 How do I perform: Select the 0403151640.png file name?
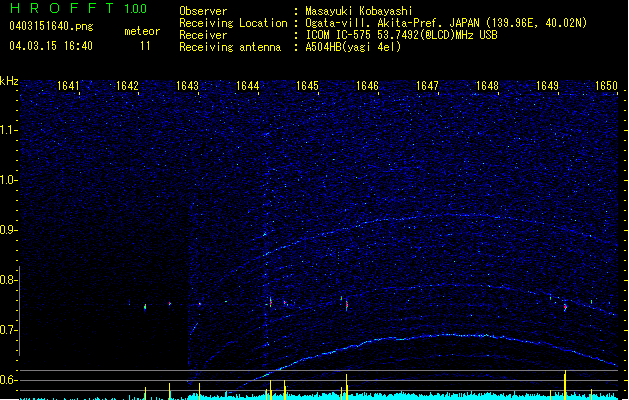(x=43, y=27)
